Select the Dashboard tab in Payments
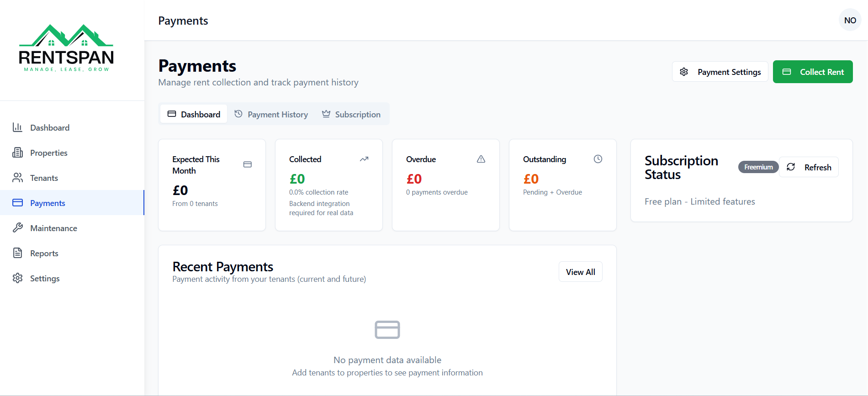This screenshot has height=396, width=868. 194,114
